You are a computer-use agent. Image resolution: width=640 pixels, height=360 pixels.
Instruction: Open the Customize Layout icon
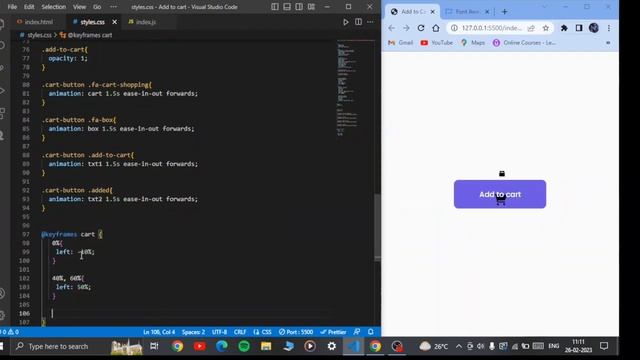pos(311,7)
